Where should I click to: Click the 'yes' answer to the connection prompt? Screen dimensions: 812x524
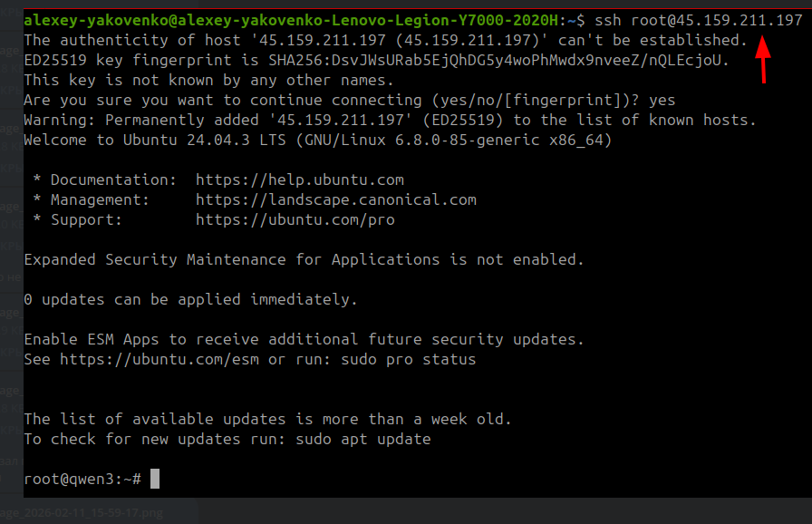[662, 100]
